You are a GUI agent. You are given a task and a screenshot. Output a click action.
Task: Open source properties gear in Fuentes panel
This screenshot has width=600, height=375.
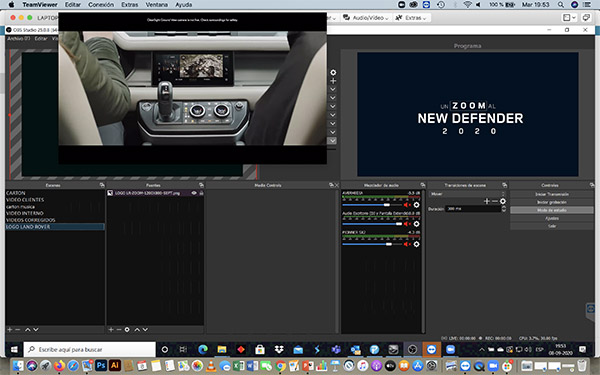(127, 329)
